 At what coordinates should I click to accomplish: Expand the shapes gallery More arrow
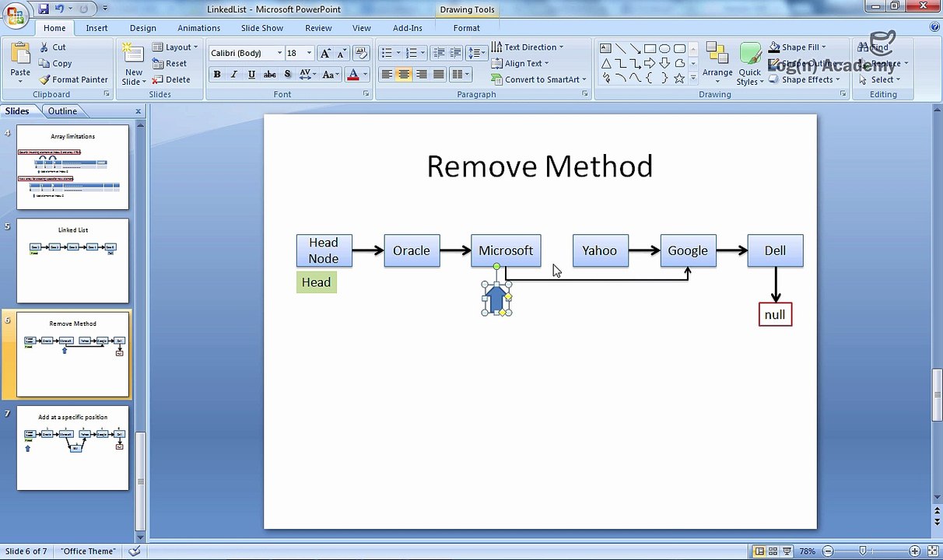pyautogui.click(x=694, y=79)
